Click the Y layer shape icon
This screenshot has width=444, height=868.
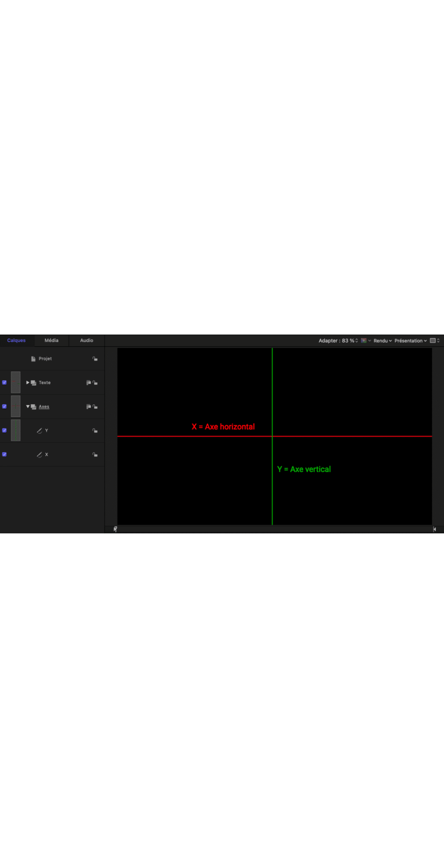[x=39, y=431]
